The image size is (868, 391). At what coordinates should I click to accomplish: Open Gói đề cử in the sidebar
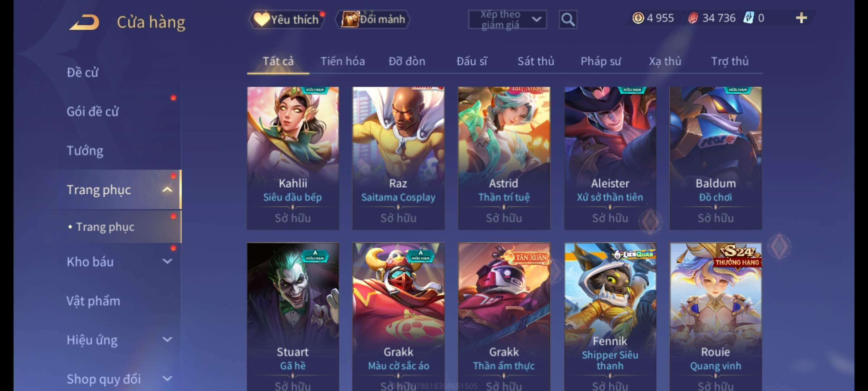93,112
